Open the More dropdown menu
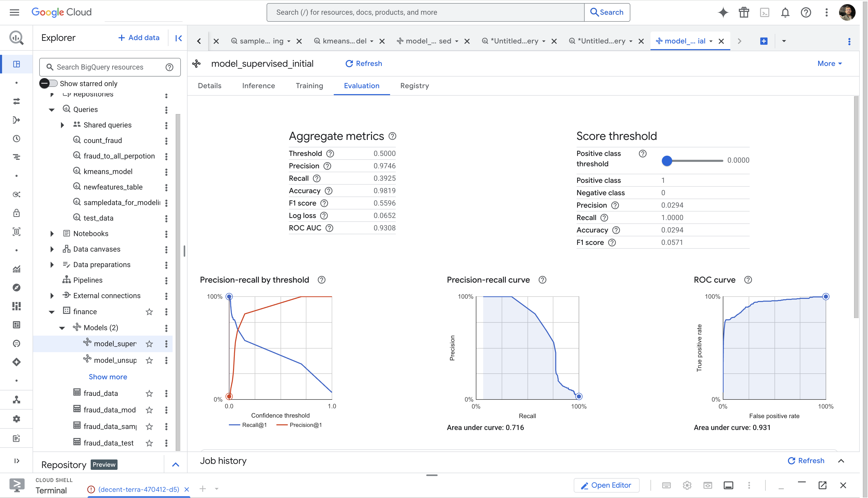Screen dimensions: 868x498 pos(830,64)
